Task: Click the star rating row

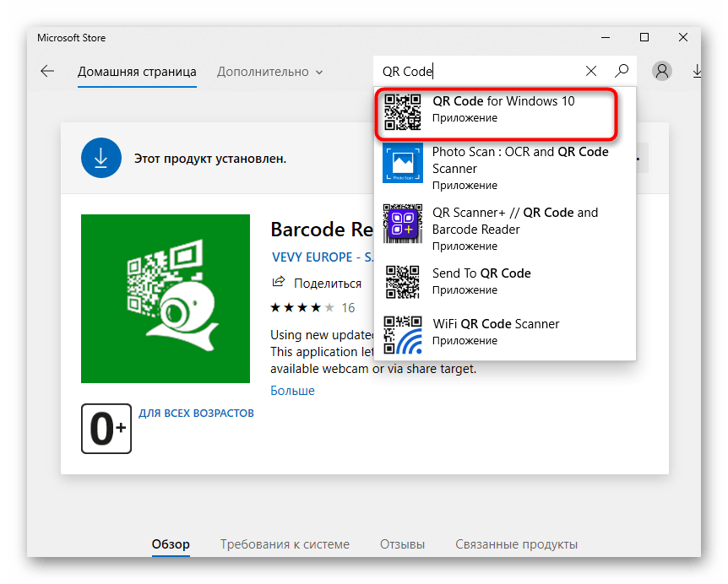Action: coord(302,307)
